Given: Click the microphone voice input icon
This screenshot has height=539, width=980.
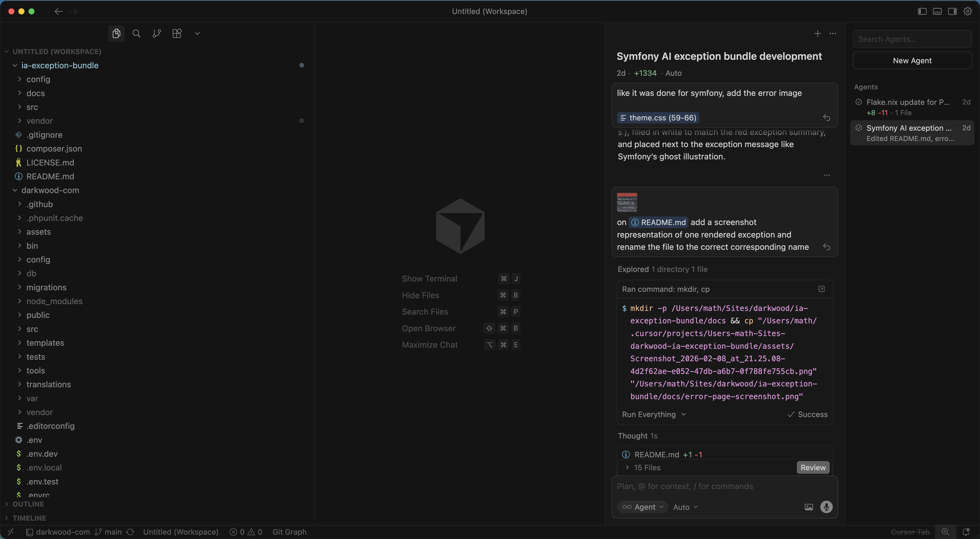Looking at the screenshot, I should pyautogui.click(x=826, y=507).
